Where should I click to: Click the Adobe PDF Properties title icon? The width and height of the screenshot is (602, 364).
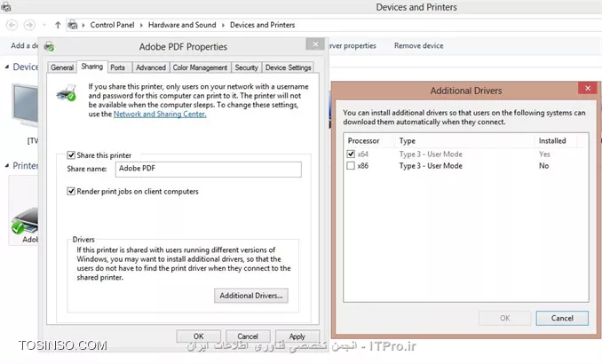[49, 47]
